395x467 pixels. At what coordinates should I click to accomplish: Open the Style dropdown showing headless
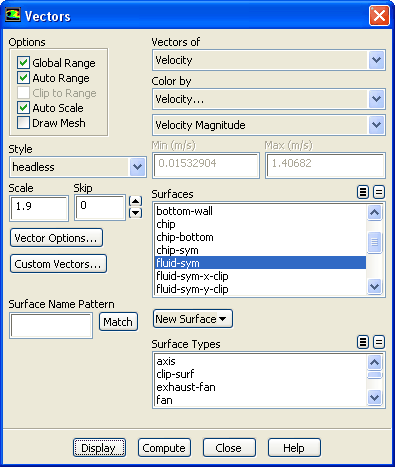[x=137, y=167]
